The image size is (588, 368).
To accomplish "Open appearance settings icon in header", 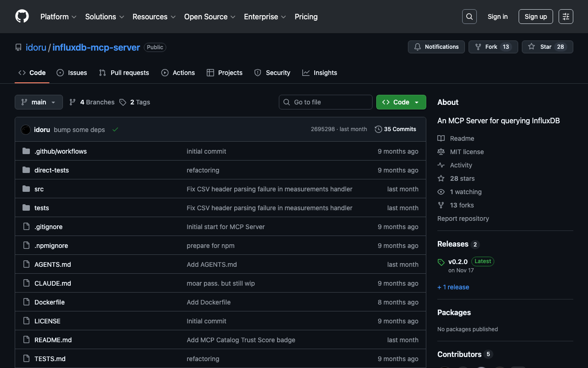I will [565, 17].
